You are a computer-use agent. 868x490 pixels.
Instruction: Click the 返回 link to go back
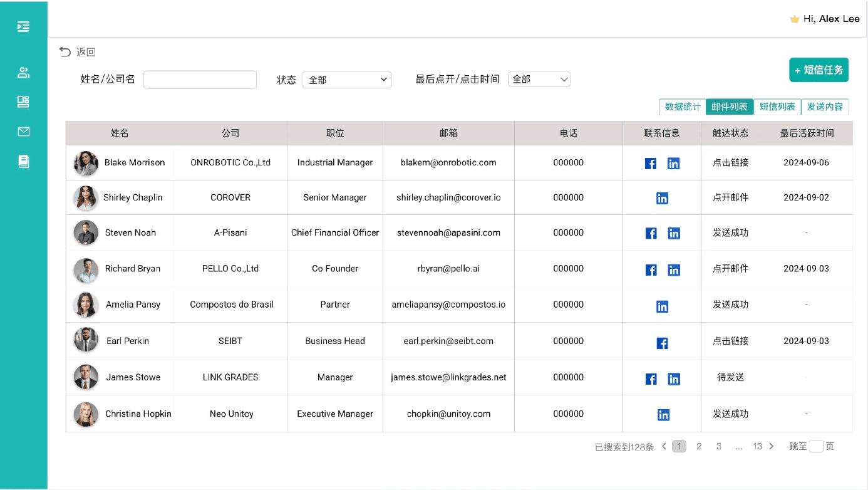[77, 51]
